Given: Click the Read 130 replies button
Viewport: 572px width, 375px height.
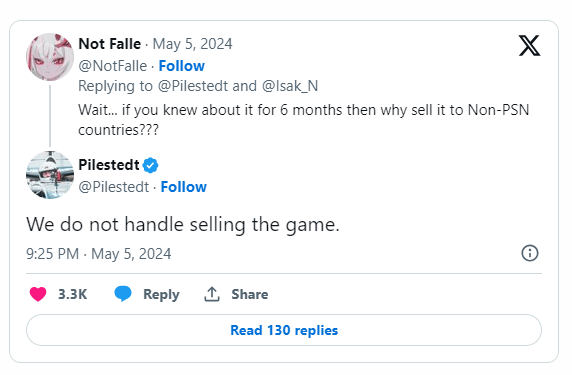Looking at the screenshot, I should tap(284, 330).
